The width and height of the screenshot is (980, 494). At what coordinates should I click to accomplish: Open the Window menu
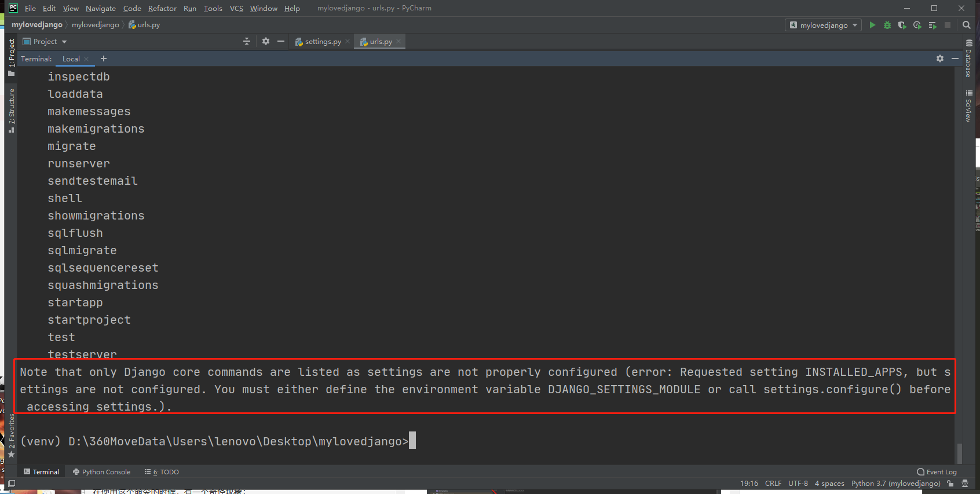(264, 8)
